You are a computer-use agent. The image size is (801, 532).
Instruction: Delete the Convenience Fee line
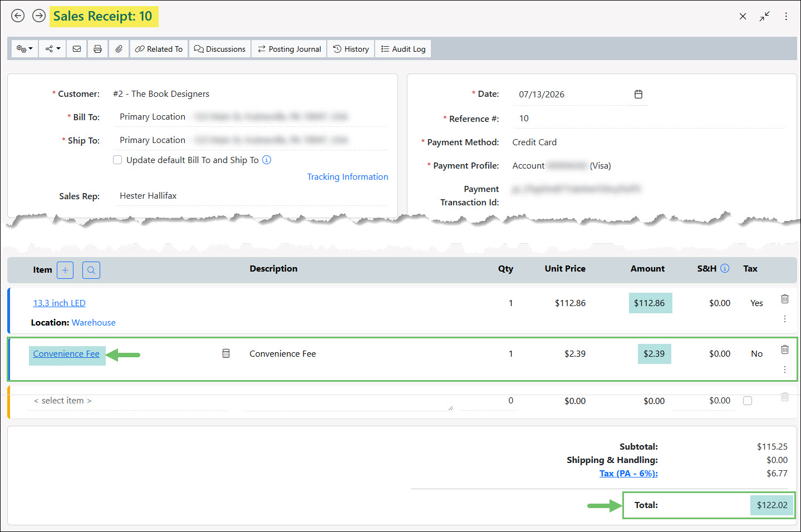click(785, 349)
